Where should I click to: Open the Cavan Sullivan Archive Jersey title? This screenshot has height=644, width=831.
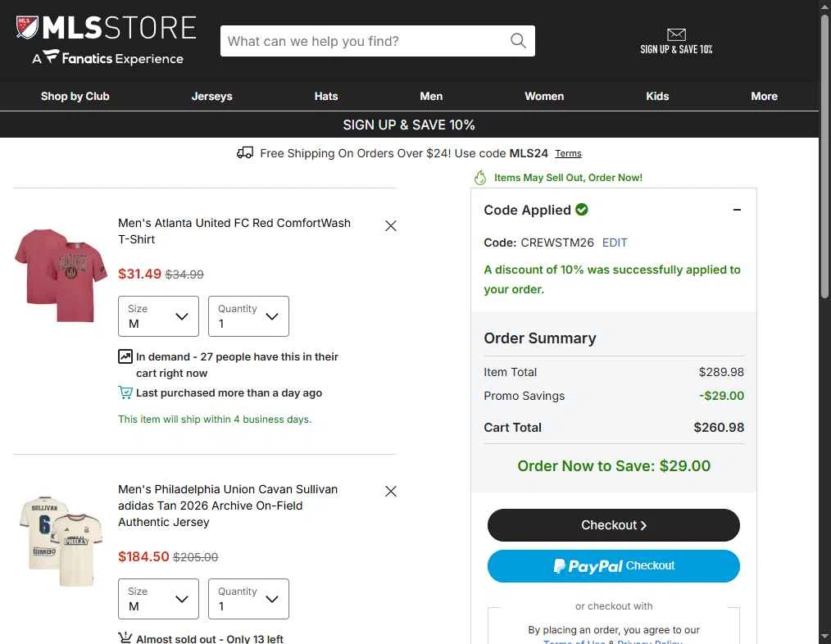click(x=228, y=506)
